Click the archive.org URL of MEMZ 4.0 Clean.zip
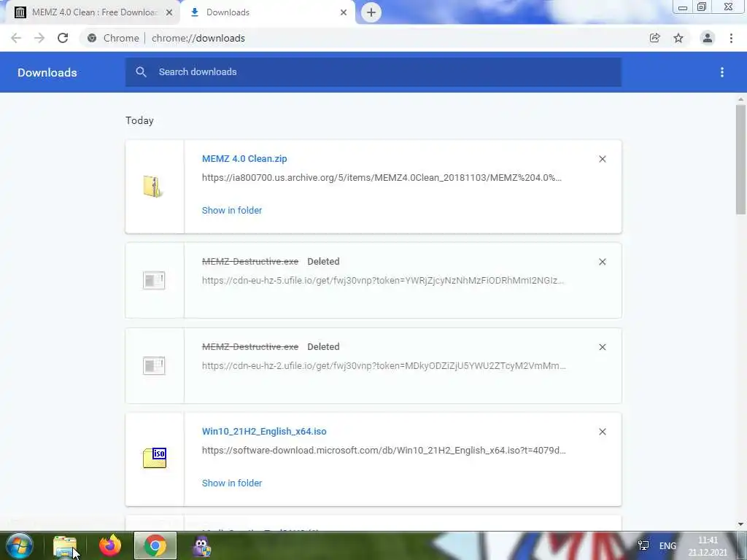Viewport: 747px width, 560px height. click(x=382, y=178)
